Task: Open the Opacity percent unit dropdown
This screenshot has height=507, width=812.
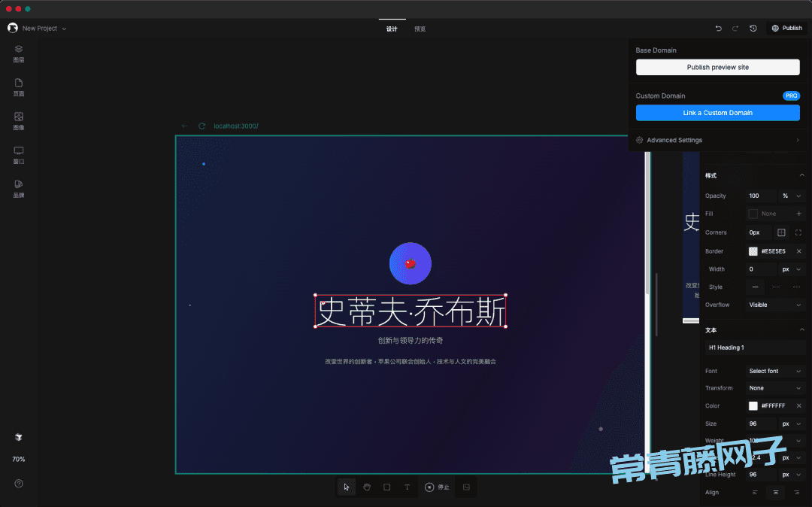Action: [x=791, y=196]
